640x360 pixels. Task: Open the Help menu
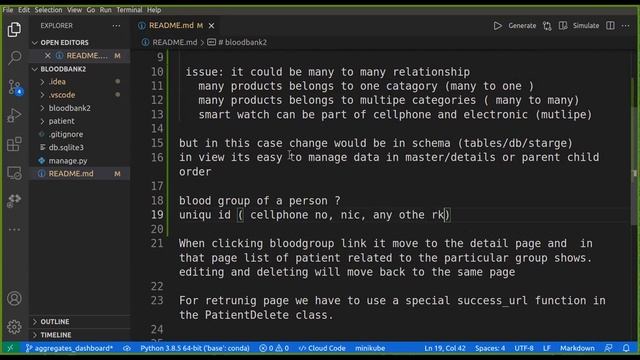[154, 10]
